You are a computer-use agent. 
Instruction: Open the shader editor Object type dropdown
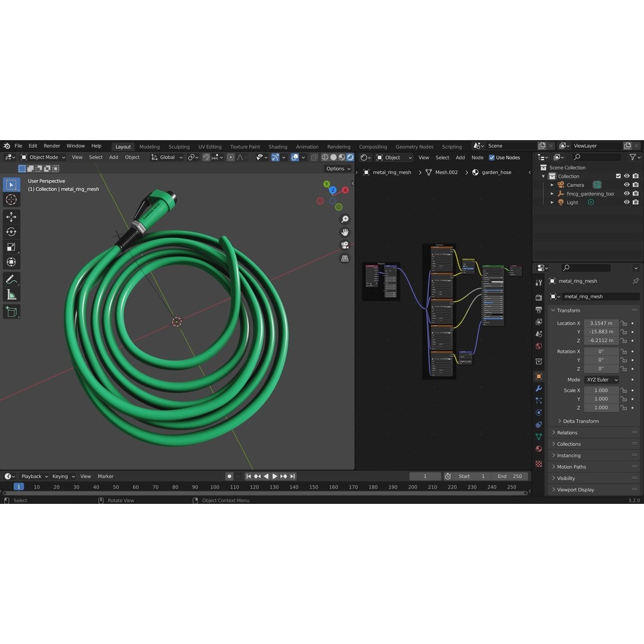tap(394, 157)
